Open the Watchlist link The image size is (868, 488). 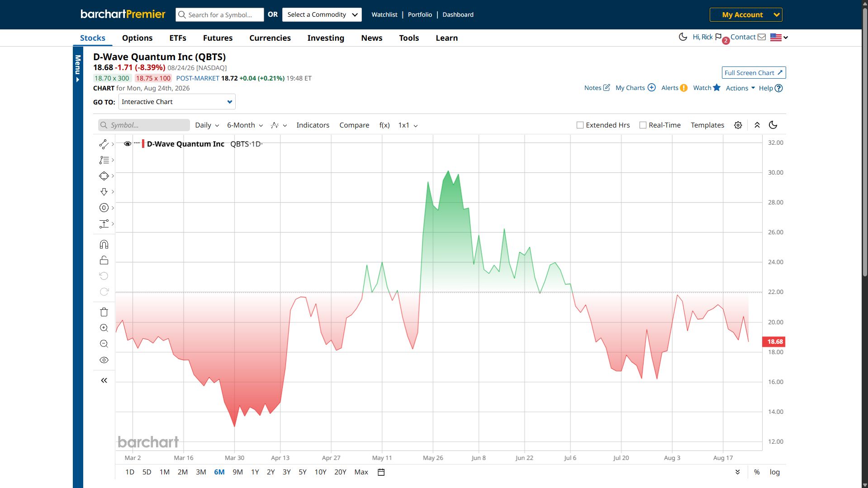tap(384, 14)
